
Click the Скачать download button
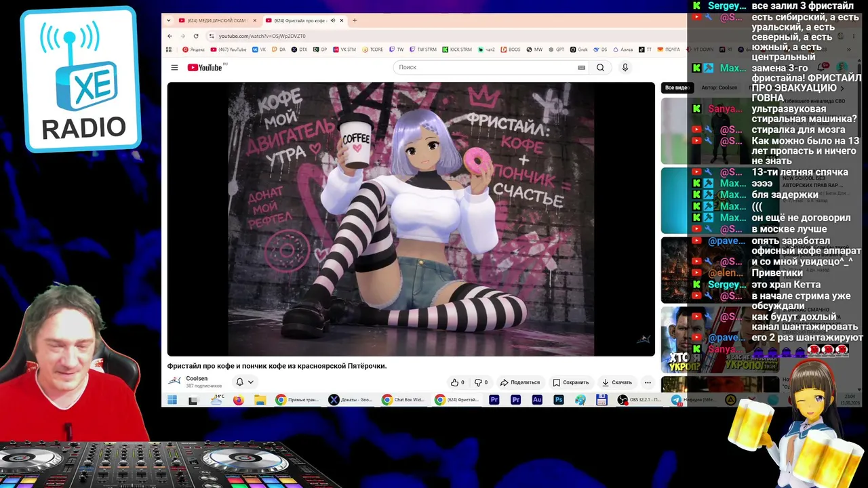[x=617, y=382]
